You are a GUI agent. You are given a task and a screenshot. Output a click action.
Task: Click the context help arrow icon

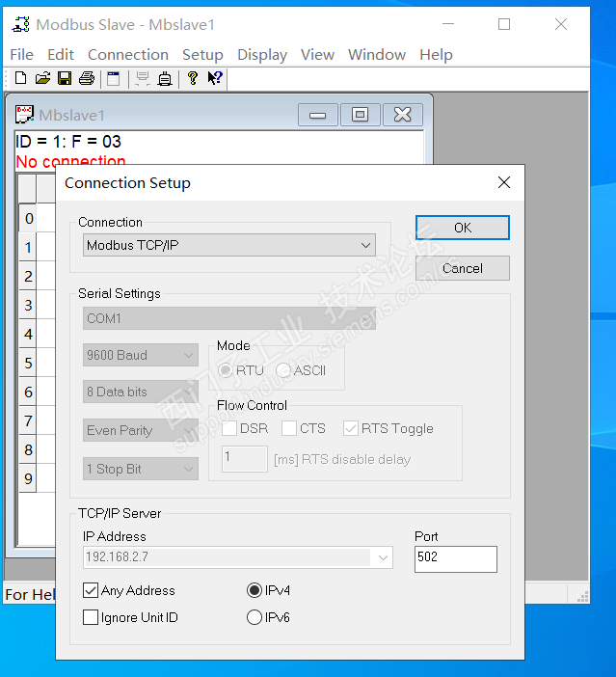click(x=215, y=78)
